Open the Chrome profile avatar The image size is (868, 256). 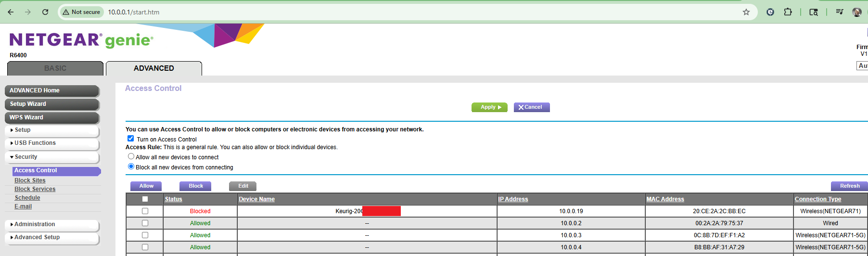(857, 12)
